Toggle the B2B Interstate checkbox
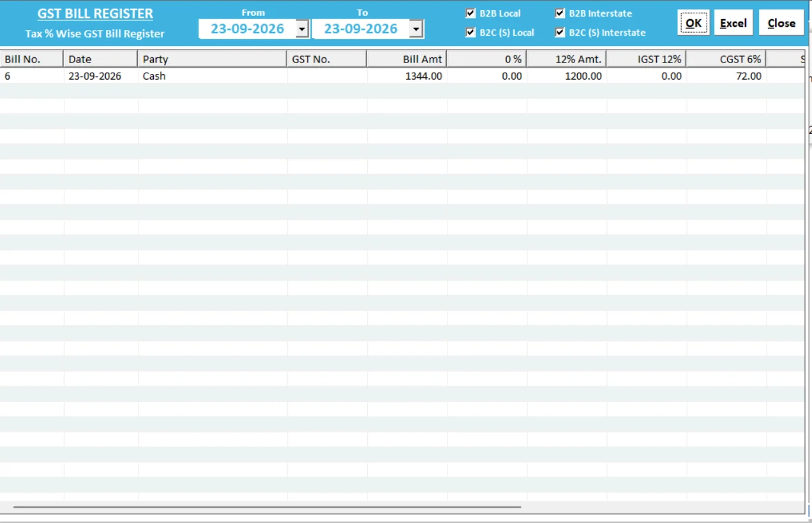Screen dimensions: 812x523 click(560, 13)
